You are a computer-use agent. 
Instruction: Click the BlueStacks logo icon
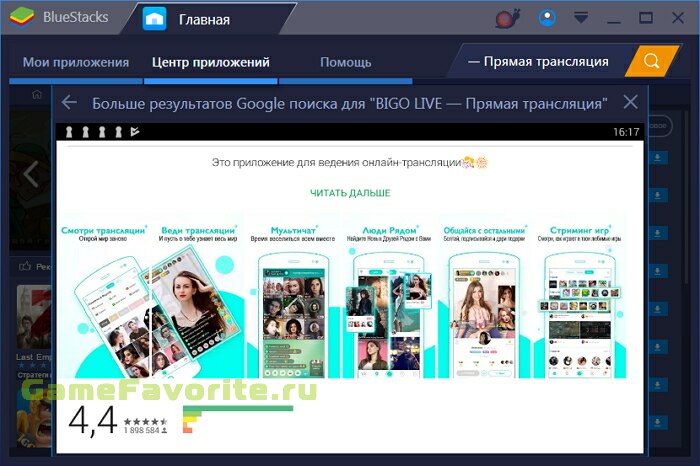pos(22,17)
